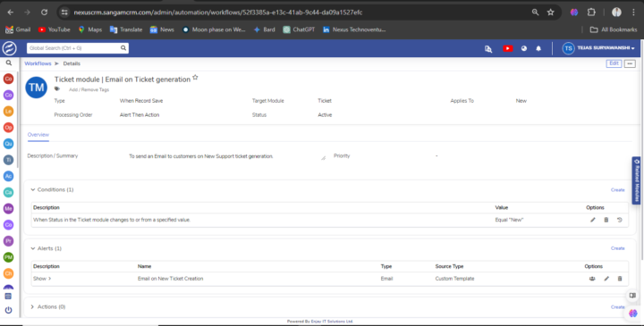Open the All Bookmarks folder
644x326 pixels.
tap(614, 29)
